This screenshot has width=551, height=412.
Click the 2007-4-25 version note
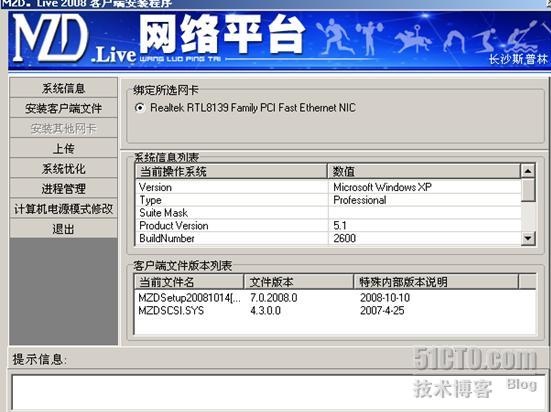[382, 310]
